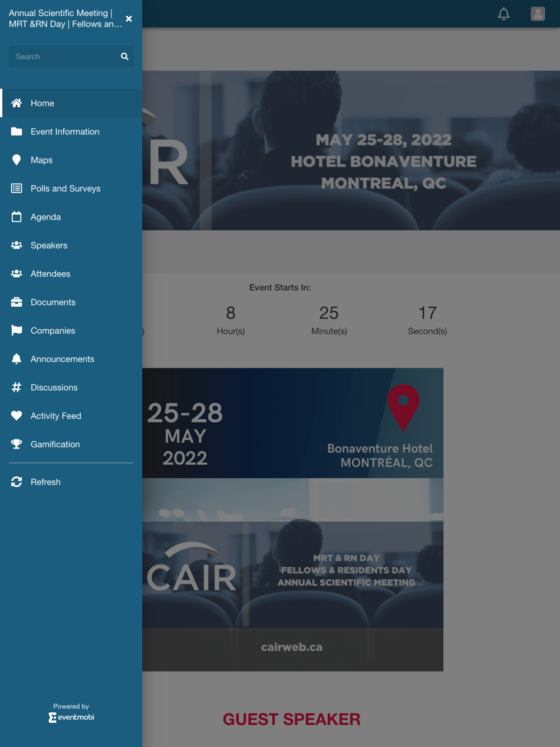Click the Discussions hashtag icon
560x747 pixels.
point(17,387)
